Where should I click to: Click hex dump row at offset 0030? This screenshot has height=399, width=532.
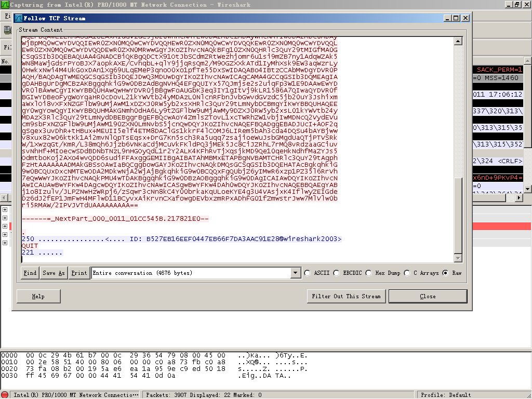tap(146, 376)
